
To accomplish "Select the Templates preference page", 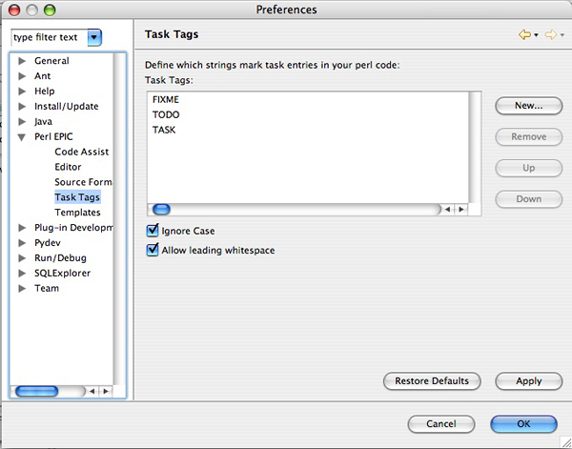I will click(77, 212).
